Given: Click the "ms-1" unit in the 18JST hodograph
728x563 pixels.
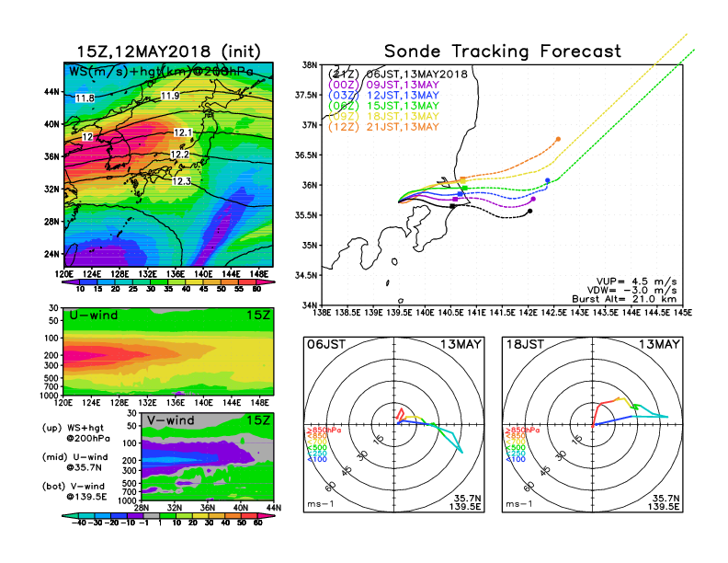Looking at the screenshot, I should pyautogui.click(x=519, y=504).
